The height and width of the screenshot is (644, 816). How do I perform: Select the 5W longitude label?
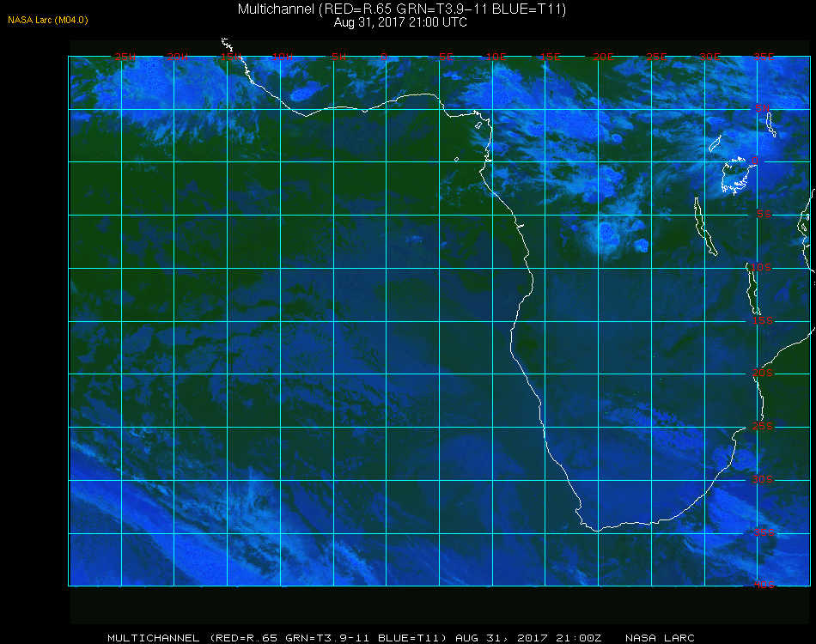[x=338, y=57]
